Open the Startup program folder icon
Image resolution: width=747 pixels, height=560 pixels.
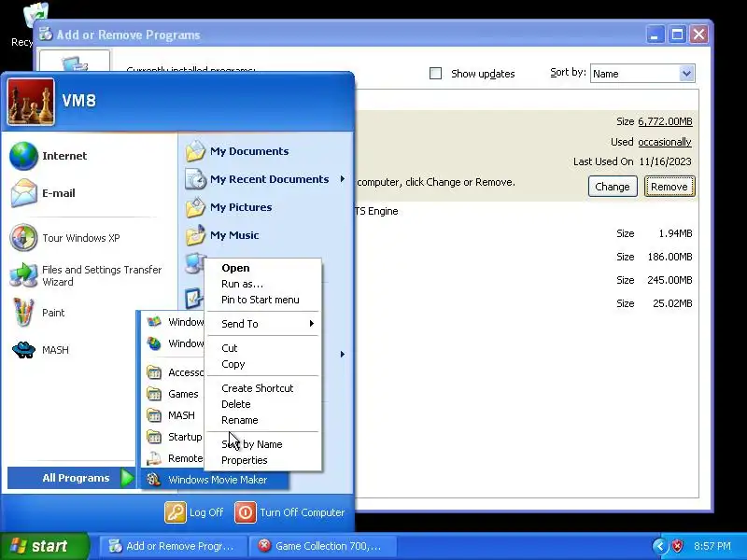click(x=153, y=437)
